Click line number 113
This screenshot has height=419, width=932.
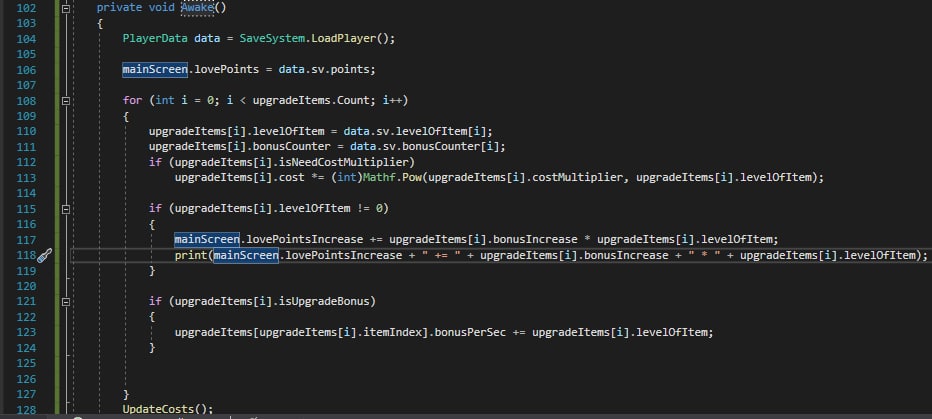point(24,178)
